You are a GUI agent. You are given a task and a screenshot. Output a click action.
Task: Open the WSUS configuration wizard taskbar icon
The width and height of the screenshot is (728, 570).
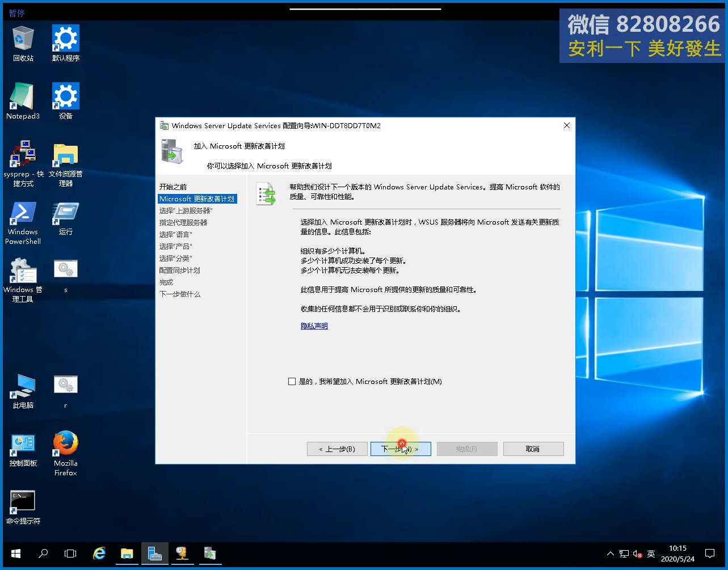[209, 554]
